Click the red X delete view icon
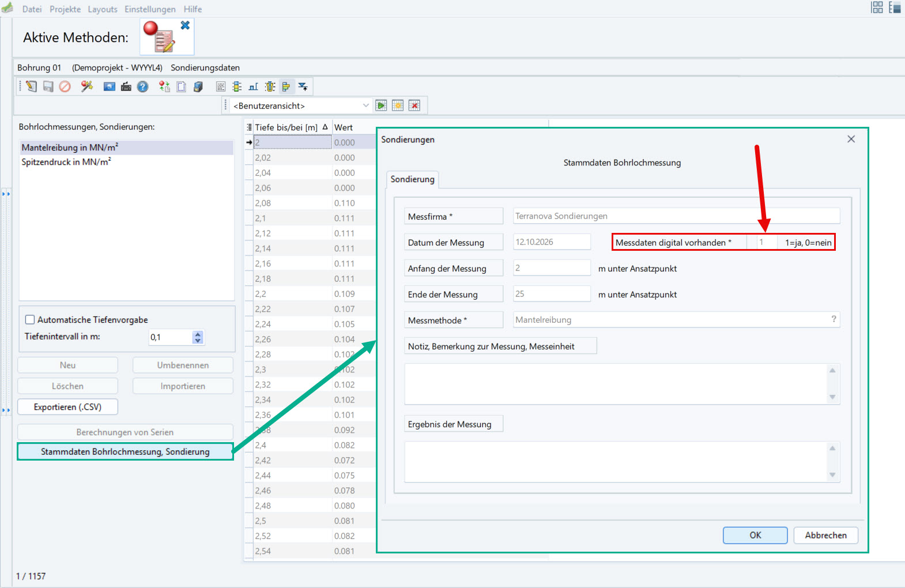 pyautogui.click(x=414, y=105)
